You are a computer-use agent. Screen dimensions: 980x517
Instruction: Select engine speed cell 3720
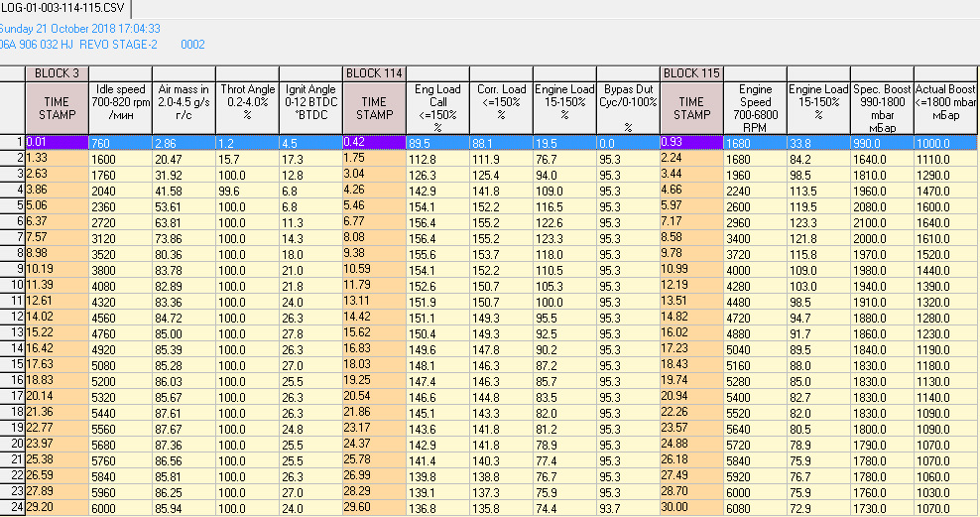click(755, 254)
